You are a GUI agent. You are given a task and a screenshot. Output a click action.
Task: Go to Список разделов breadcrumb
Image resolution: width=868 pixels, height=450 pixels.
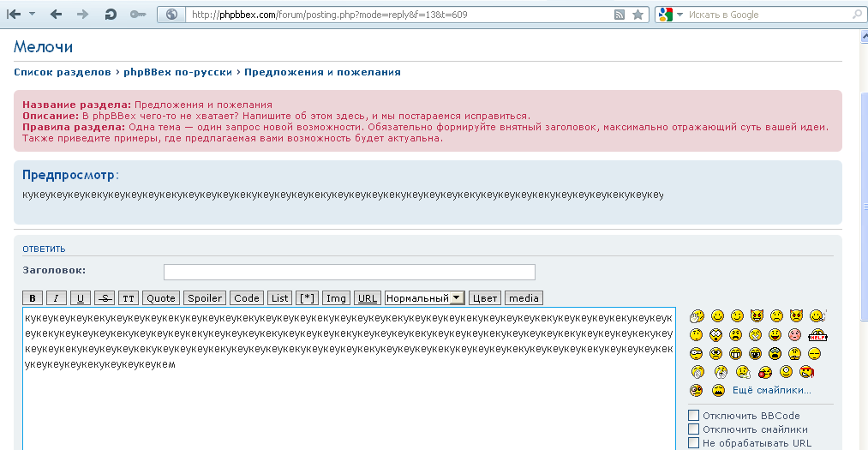(x=62, y=72)
